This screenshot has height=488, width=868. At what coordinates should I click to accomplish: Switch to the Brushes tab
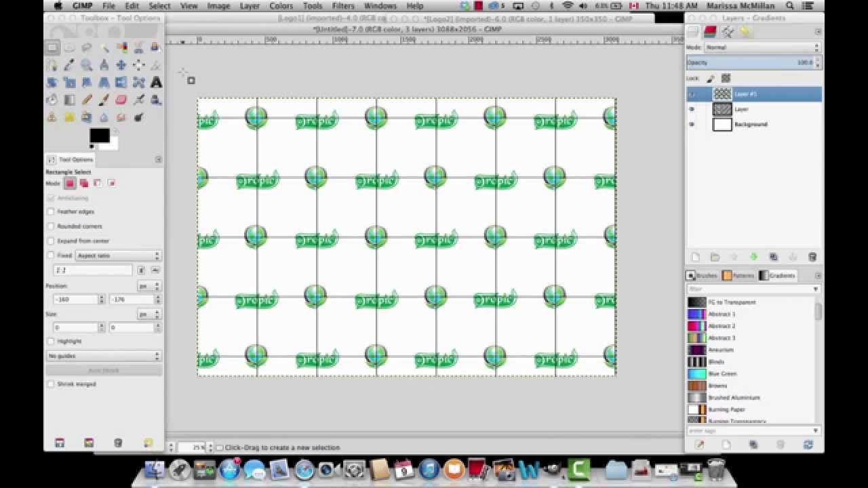[x=702, y=276]
